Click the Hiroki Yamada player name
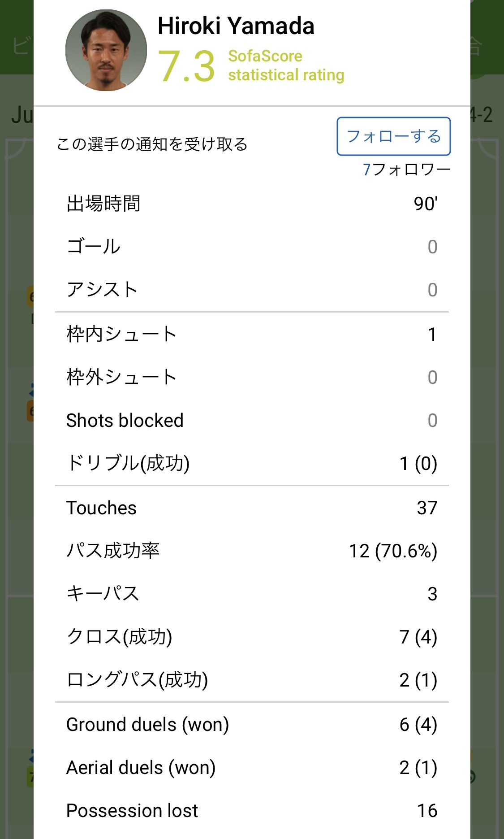 click(x=236, y=26)
